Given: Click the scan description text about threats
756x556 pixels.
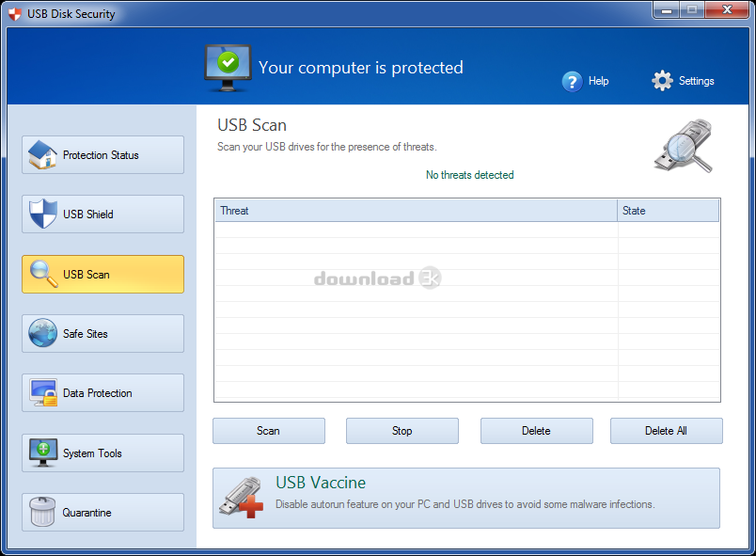Looking at the screenshot, I should point(327,147).
